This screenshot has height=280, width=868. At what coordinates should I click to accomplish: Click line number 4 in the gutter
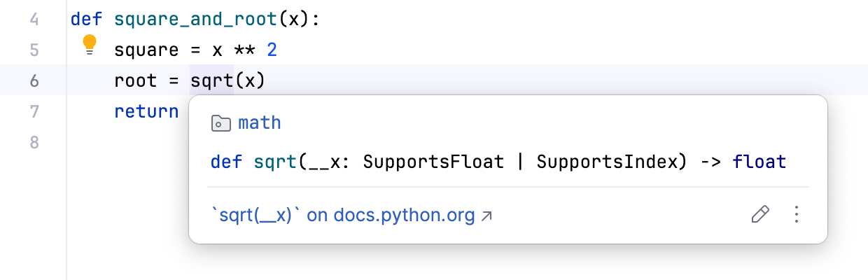tap(35, 19)
